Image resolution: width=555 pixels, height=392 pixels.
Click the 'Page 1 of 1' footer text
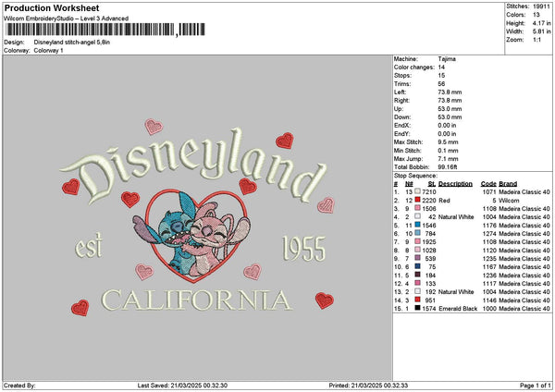(x=536, y=386)
